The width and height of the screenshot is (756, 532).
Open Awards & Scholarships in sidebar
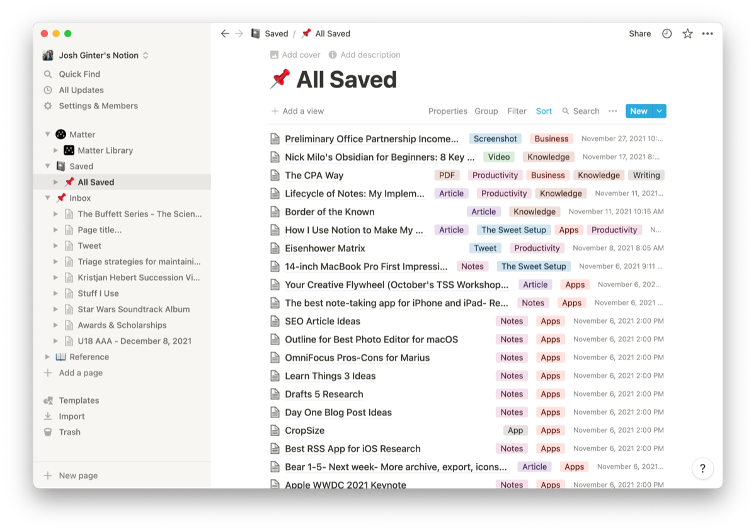pos(122,325)
